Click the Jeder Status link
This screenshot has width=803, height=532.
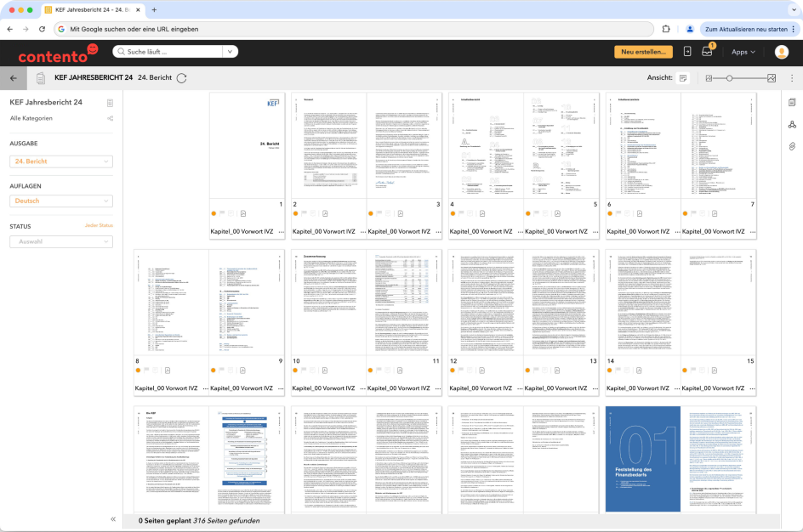click(99, 226)
